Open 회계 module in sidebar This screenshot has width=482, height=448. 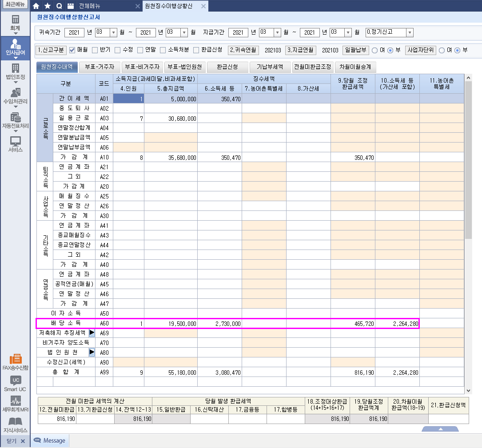tap(16, 24)
